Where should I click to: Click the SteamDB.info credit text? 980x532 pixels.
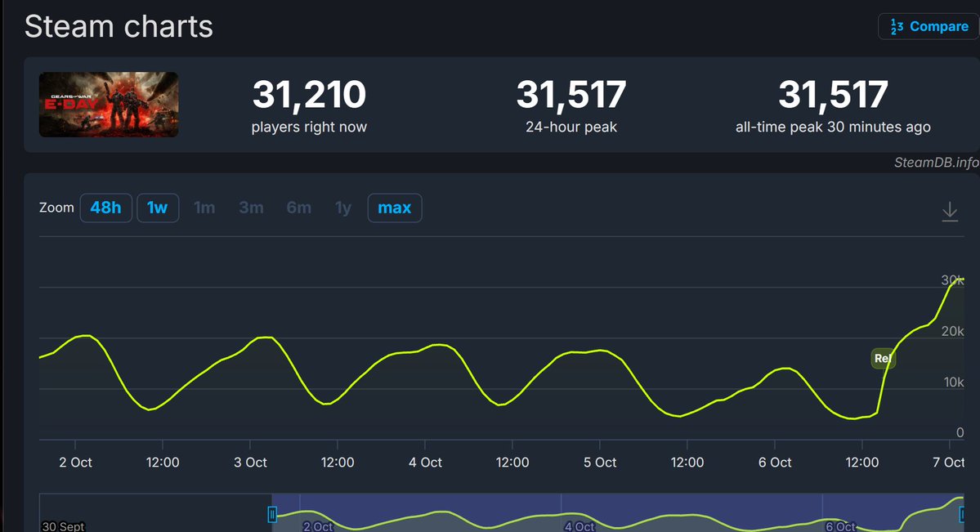click(936, 163)
